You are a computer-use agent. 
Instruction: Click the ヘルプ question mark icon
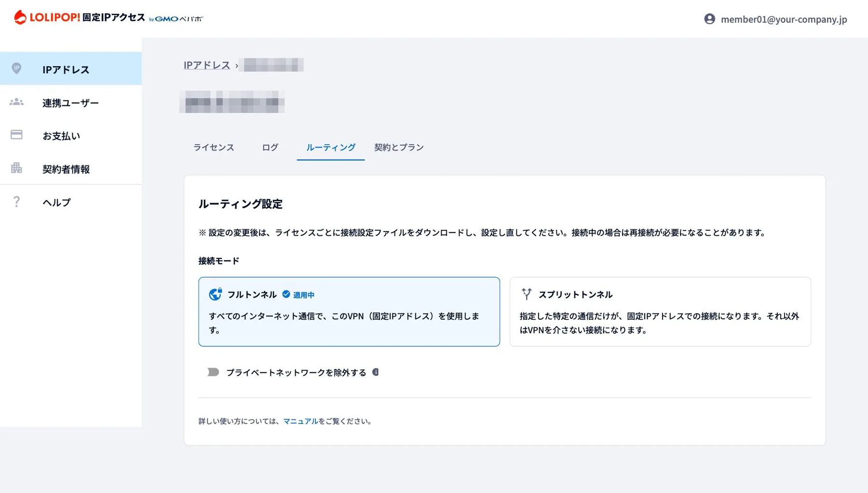tap(16, 202)
